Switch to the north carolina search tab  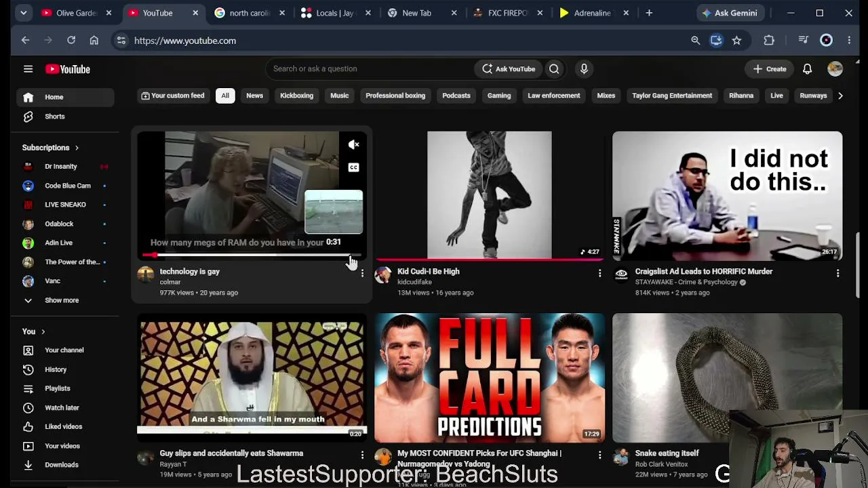click(x=243, y=13)
